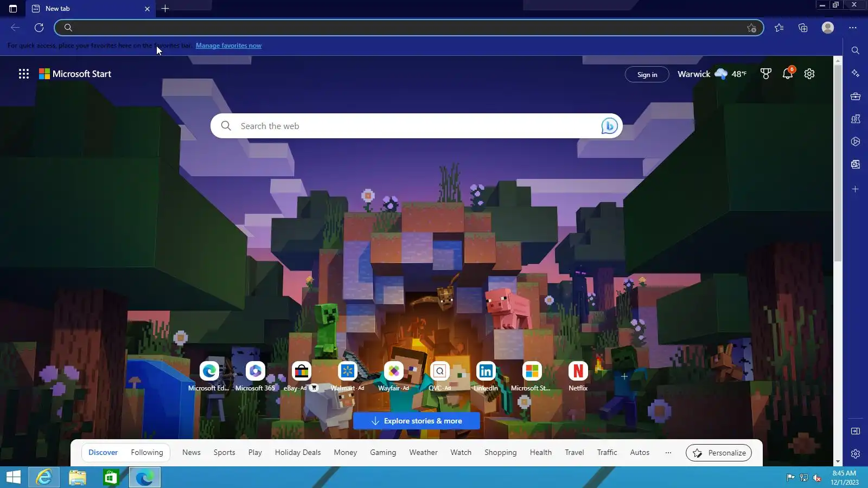The height and width of the screenshot is (488, 868).
Task: Click the Microsoft Start logo
Action: 75,74
